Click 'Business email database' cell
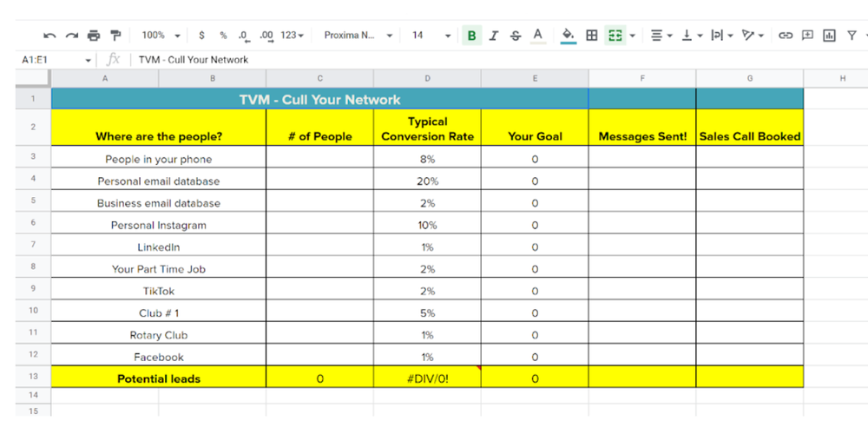This screenshot has width=868, height=434. pyautogui.click(x=159, y=201)
